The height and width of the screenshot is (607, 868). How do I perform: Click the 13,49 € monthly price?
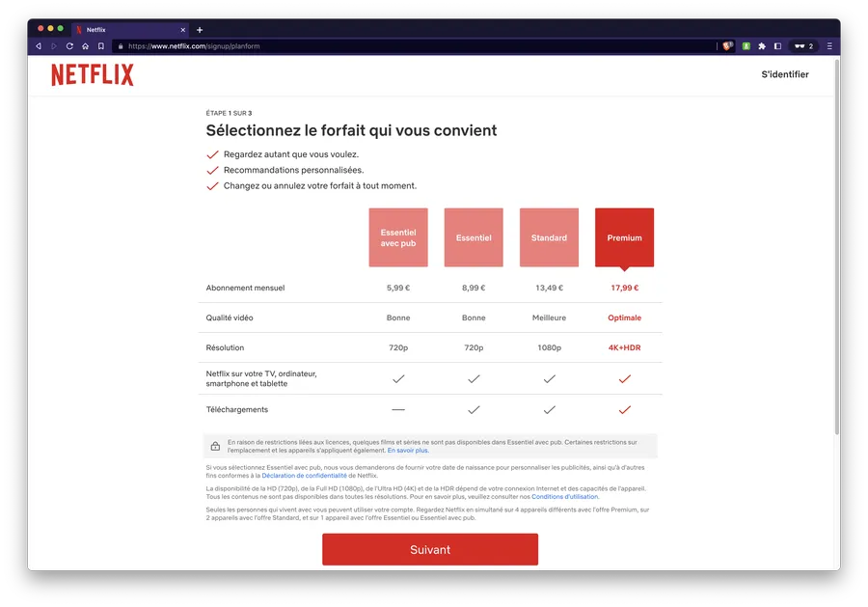coord(549,288)
